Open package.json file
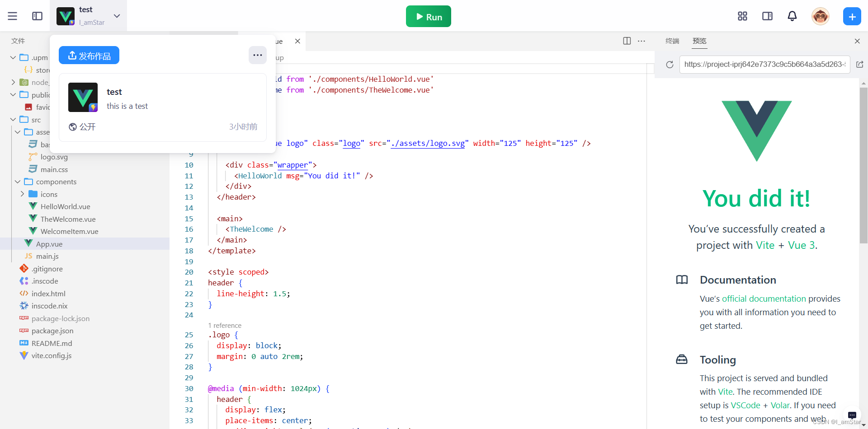 [52, 331]
